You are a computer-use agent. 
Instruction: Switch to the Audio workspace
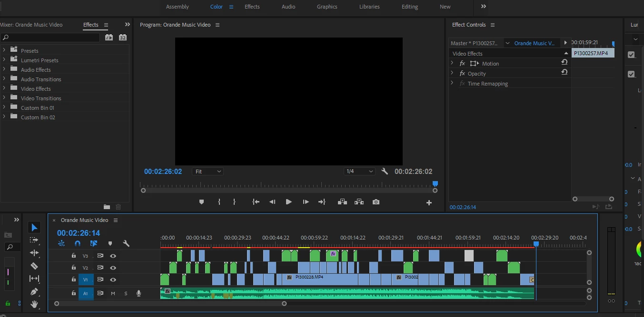coord(288,7)
